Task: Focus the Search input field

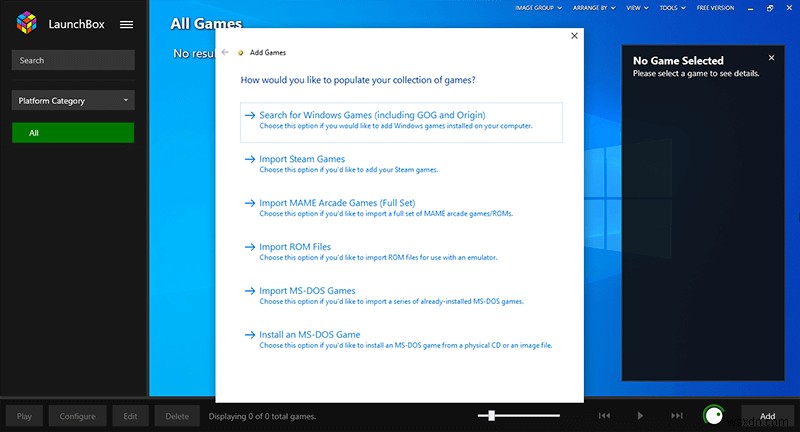Action: (x=73, y=60)
